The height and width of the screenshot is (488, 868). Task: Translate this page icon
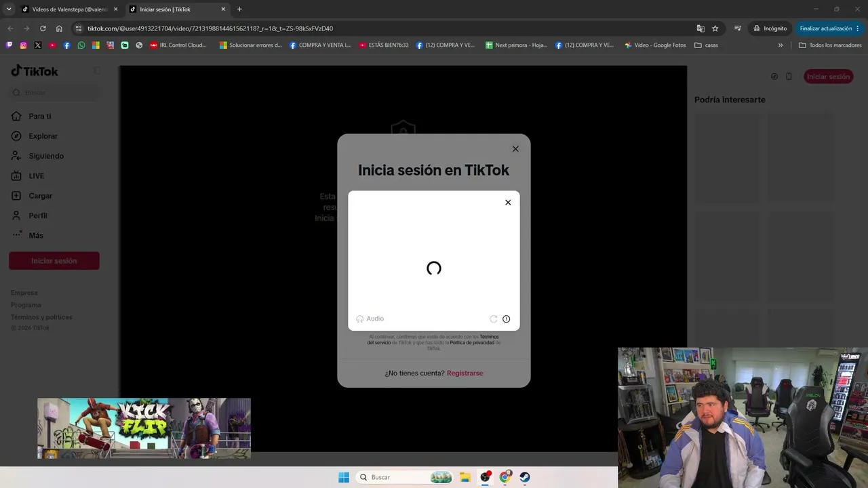point(701,28)
